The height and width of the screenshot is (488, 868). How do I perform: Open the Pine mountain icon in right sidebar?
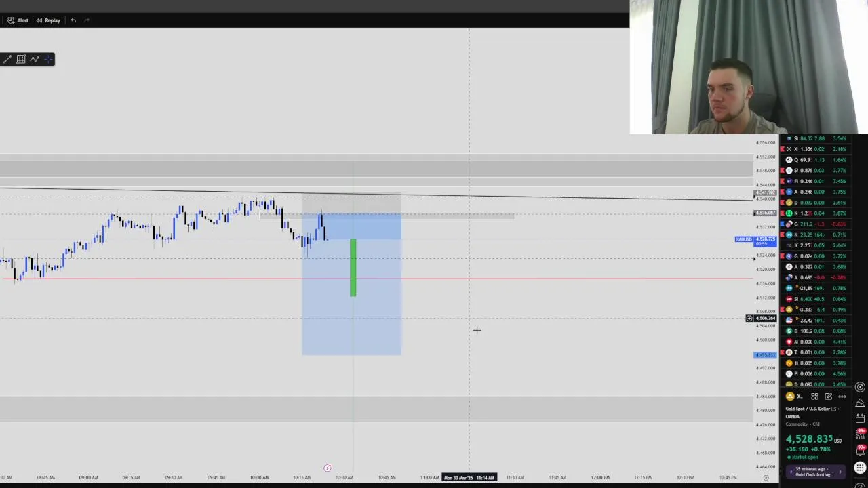860,403
